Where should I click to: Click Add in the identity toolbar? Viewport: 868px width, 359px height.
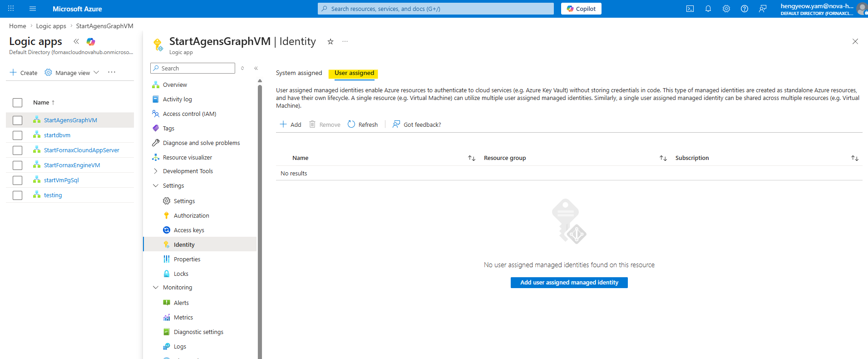pyautogui.click(x=291, y=125)
